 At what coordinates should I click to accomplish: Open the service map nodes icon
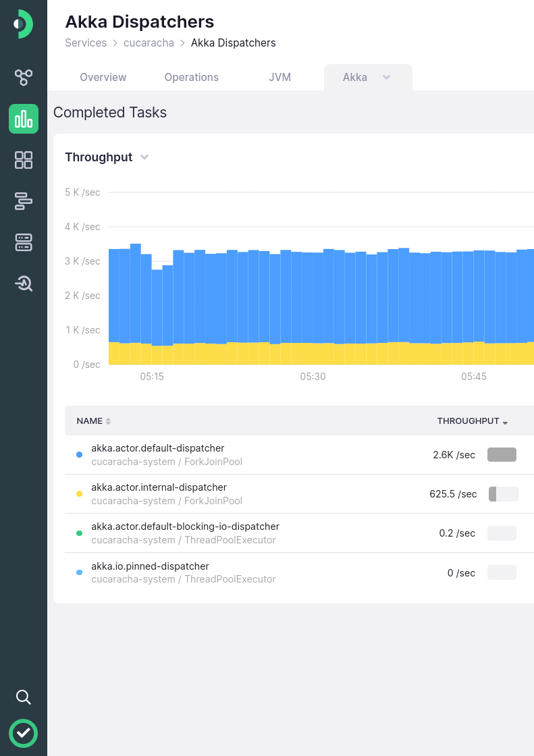(23, 77)
